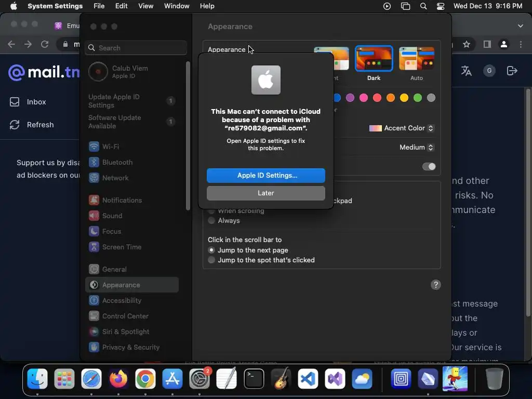Choose graphite accent color
The height and width of the screenshot is (399, 532).
(x=431, y=98)
